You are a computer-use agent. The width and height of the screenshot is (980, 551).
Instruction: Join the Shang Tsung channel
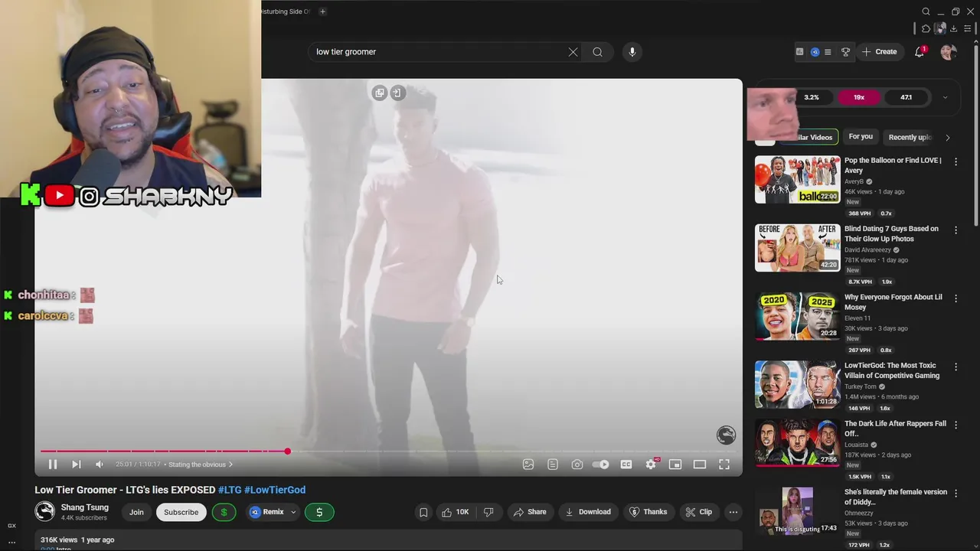click(136, 512)
